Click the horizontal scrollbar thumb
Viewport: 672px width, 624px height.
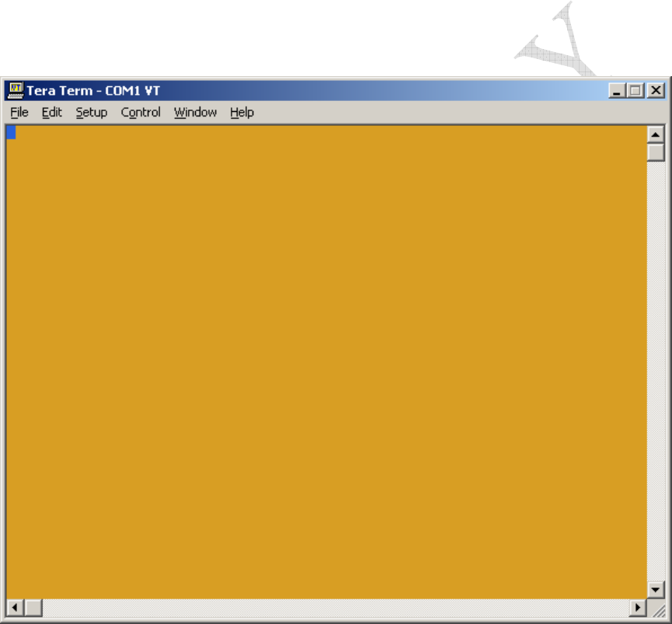[x=33, y=607]
